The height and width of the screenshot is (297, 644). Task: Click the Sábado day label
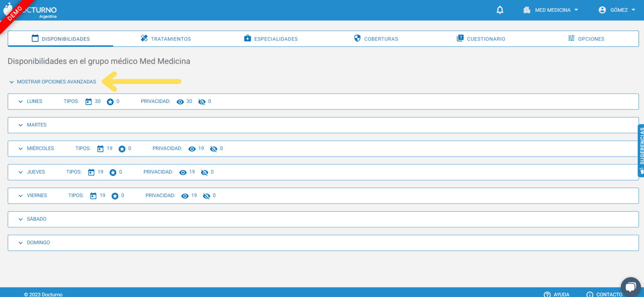(x=36, y=219)
